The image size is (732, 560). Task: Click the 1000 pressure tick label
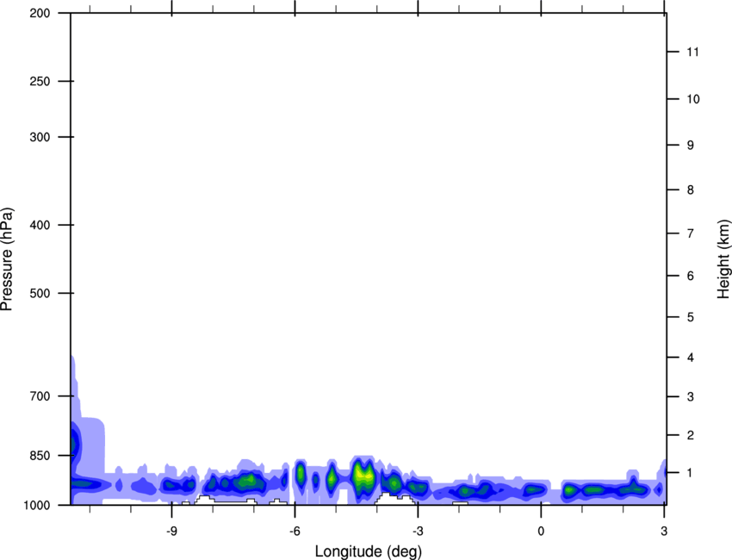(37, 505)
